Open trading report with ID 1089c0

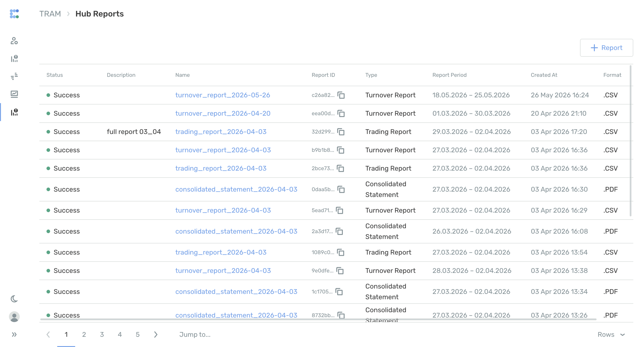pyautogui.click(x=221, y=252)
